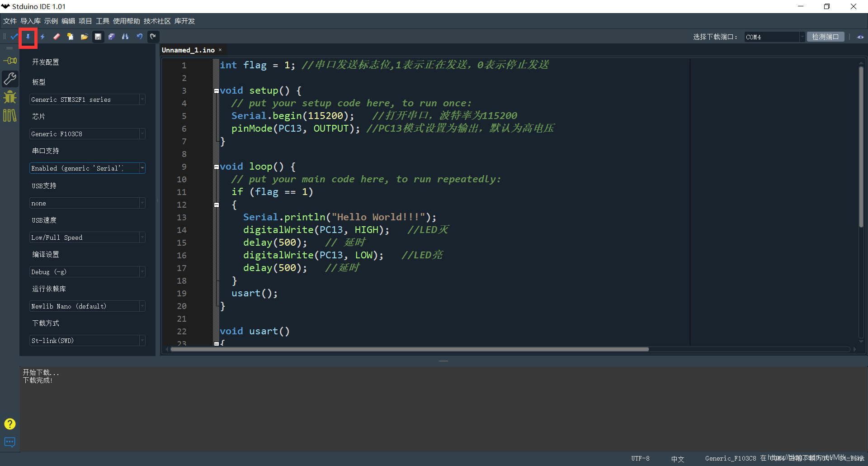Image resolution: width=868 pixels, height=466 pixels.
Task: Click UTF-8 in the status bar
Action: point(640,458)
